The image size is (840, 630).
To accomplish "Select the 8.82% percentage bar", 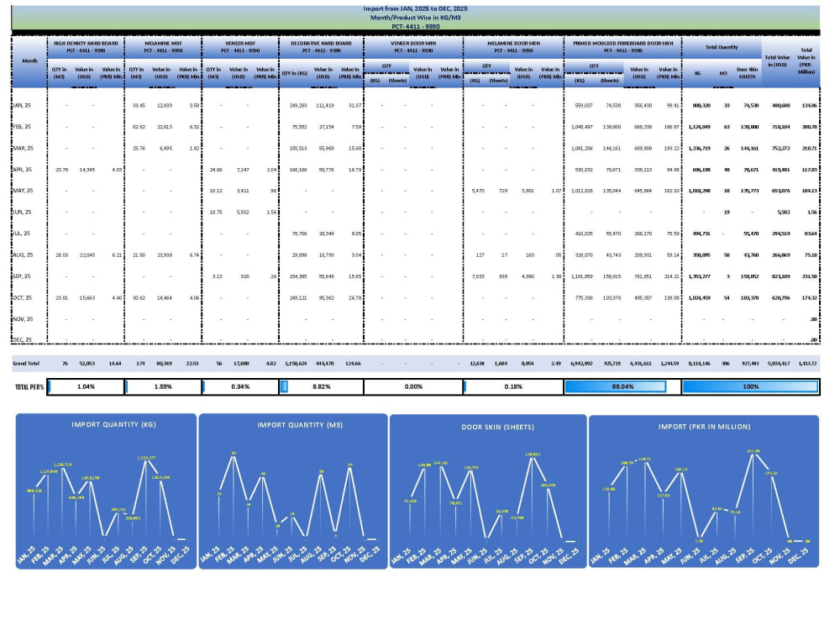I will 321,386.
